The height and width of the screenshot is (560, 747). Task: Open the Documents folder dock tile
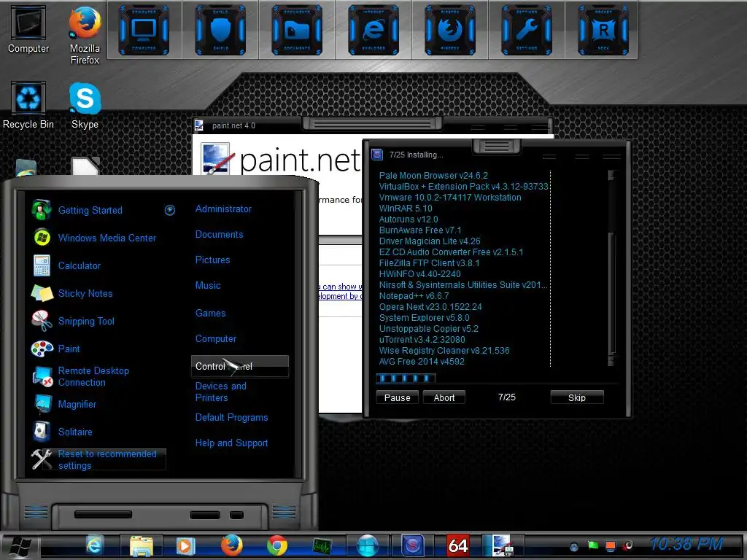pyautogui.click(x=297, y=30)
